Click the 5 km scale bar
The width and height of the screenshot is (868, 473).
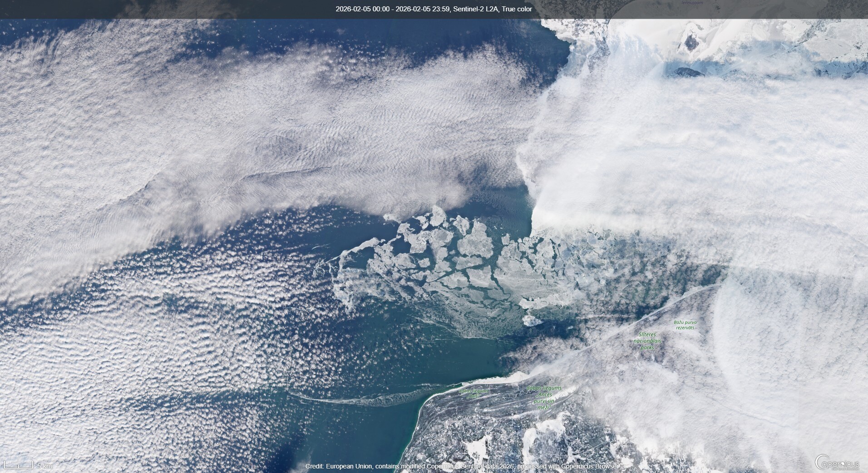[28, 465]
